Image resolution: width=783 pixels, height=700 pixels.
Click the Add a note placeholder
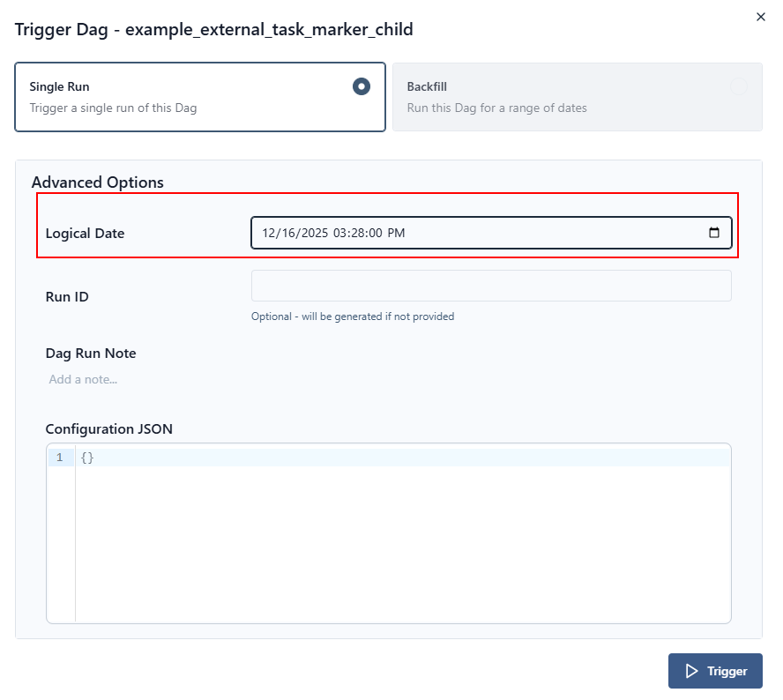click(84, 379)
